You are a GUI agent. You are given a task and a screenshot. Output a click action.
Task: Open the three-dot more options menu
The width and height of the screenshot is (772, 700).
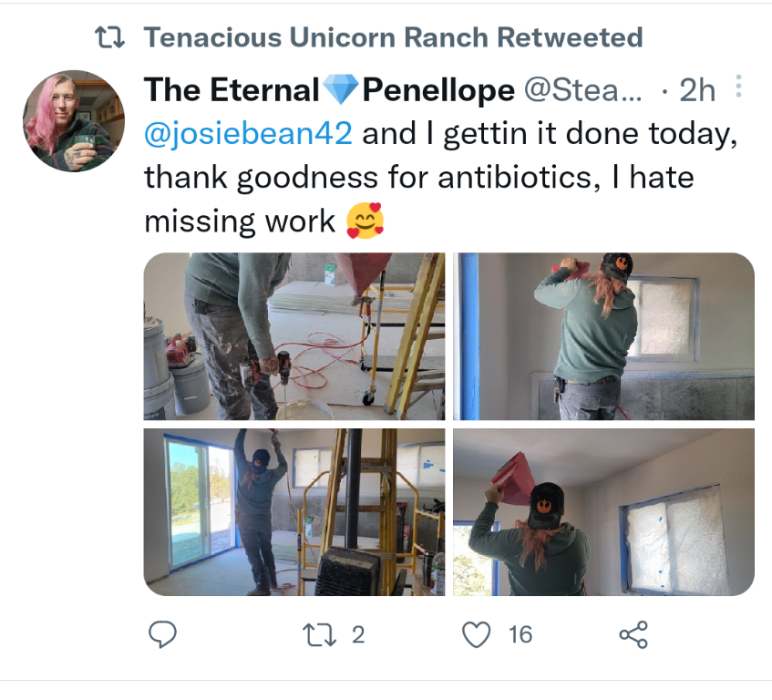pyautogui.click(x=738, y=87)
